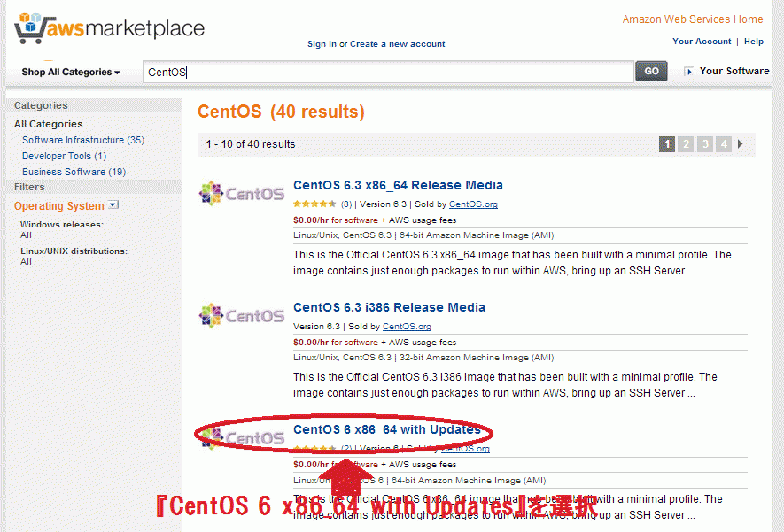
Task: Click Create a new account link
Action: tap(398, 44)
